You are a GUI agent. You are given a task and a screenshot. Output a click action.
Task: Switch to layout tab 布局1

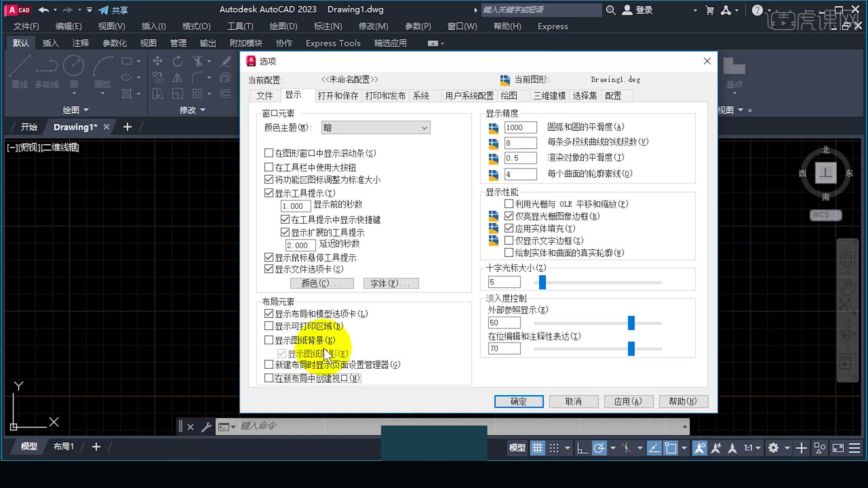coord(64,446)
